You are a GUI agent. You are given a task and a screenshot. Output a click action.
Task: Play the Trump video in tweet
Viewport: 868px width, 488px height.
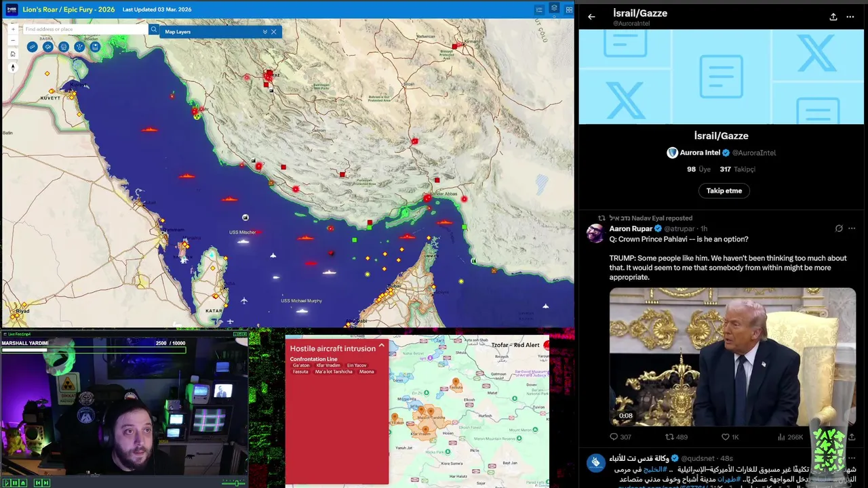tap(732, 357)
